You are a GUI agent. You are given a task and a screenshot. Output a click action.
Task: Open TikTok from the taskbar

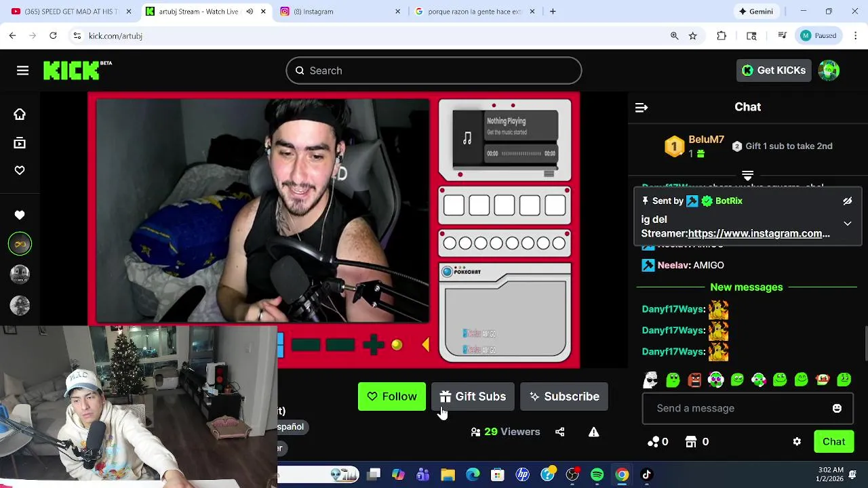646,475
